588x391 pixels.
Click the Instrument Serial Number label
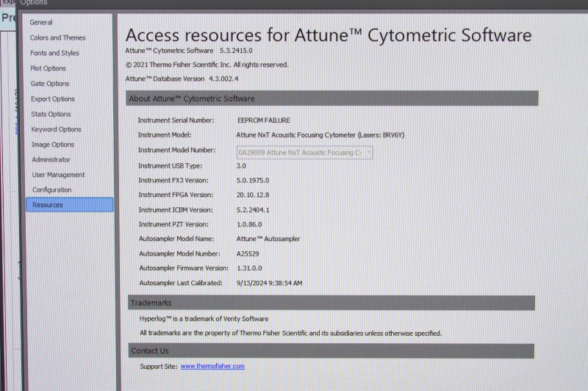click(x=176, y=121)
